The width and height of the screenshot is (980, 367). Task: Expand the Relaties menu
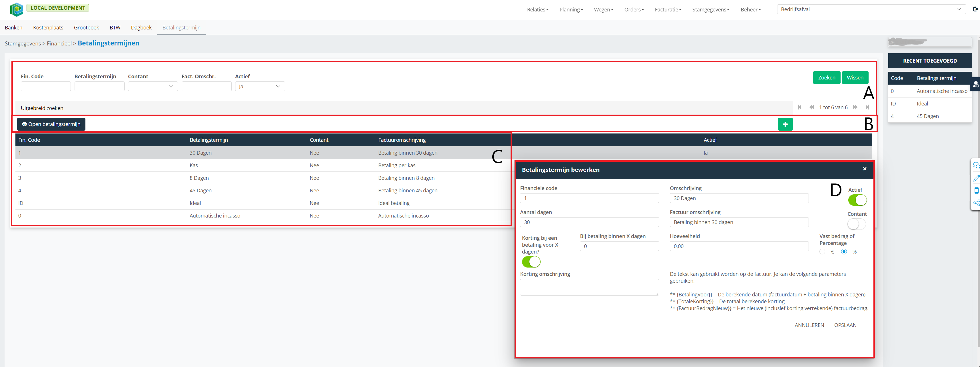point(537,9)
